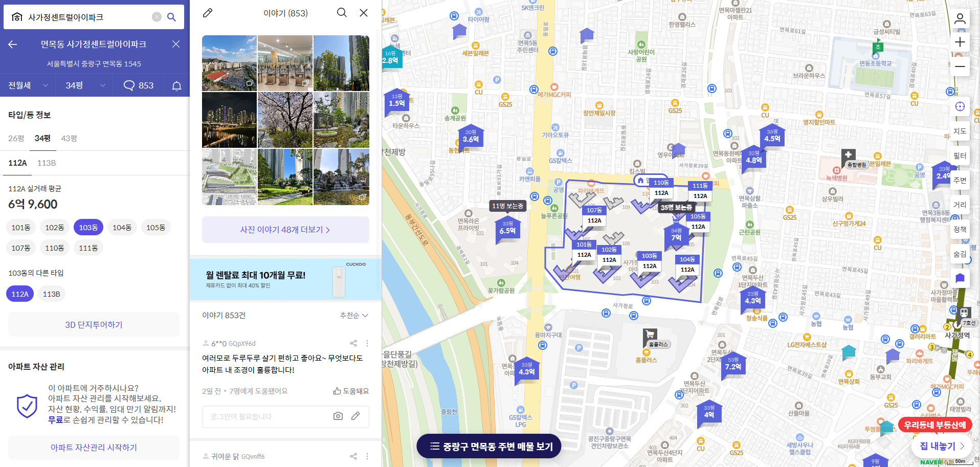980x467 pixels.
Task: Select the 103동 building chip
Action: point(88,227)
